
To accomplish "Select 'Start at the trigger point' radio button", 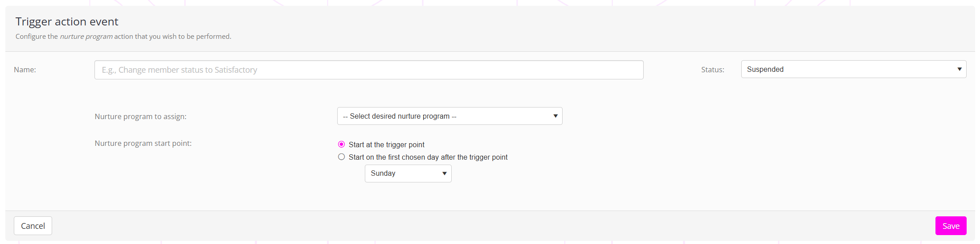I will pyautogui.click(x=342, y=145).
